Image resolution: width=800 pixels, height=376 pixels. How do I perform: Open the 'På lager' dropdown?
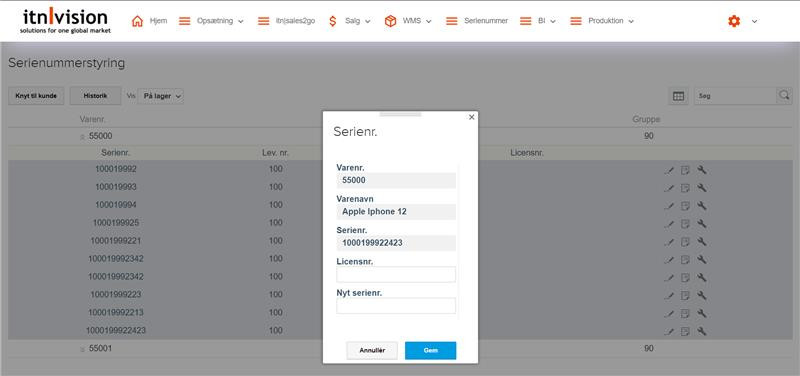[x=161, y=96]
